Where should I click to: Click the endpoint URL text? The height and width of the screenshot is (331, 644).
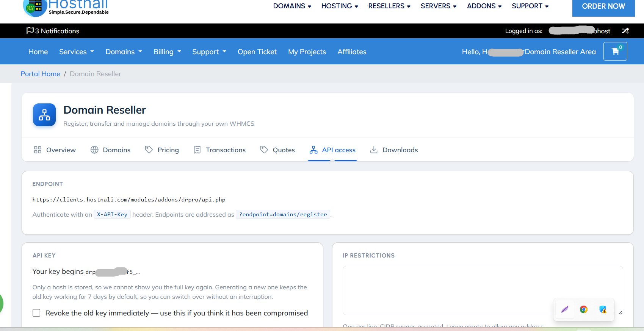129,200
